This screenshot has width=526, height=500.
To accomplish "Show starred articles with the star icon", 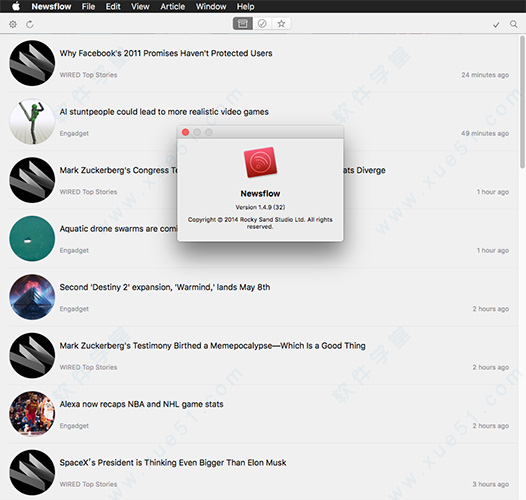I will [281, 24].
